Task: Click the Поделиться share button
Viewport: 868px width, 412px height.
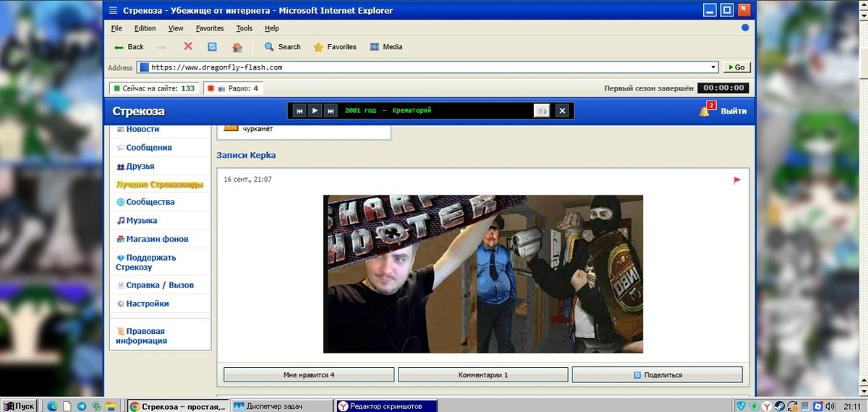Action: coord(657,375)
